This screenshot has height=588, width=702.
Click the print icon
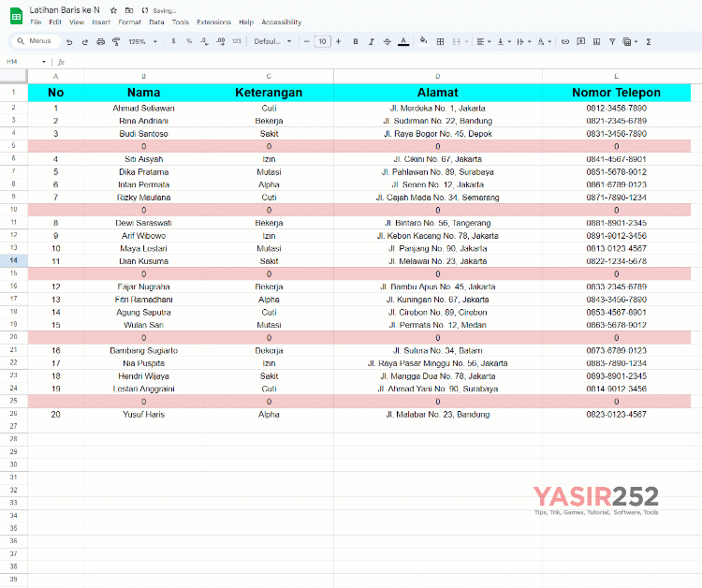point(101,41)
